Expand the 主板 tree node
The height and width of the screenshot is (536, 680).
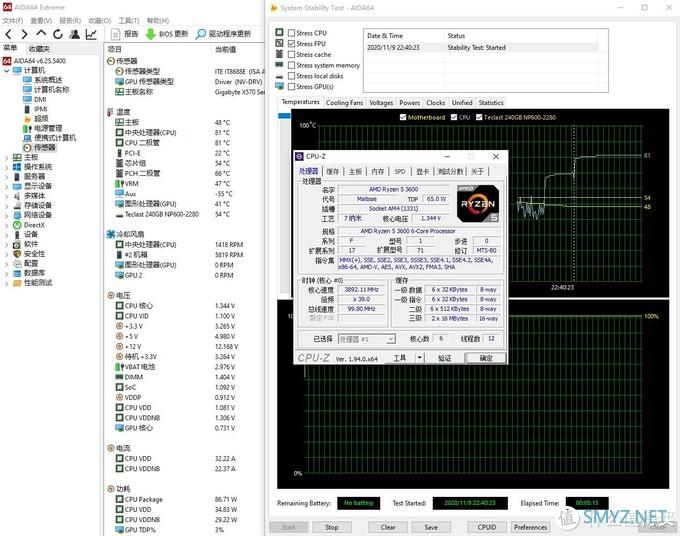7,157
